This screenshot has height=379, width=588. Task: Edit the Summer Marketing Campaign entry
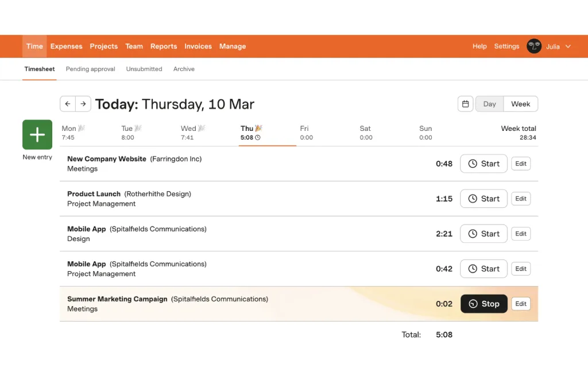(x=521, y=304)
